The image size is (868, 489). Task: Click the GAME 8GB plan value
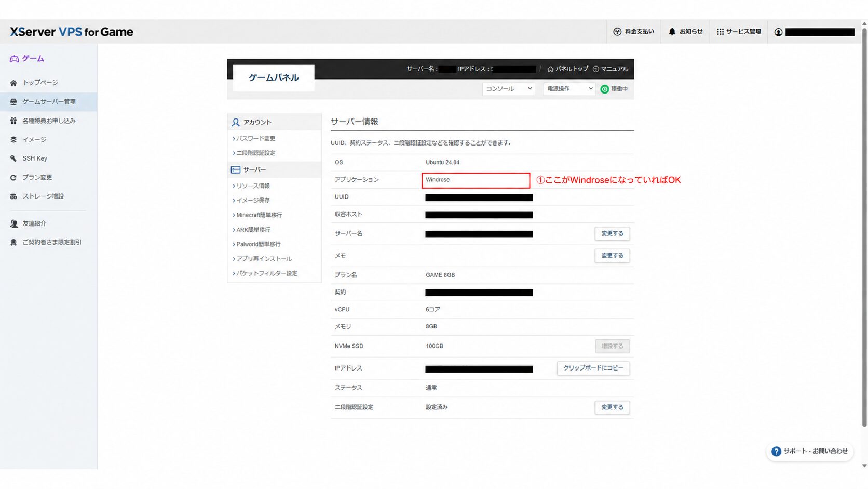(x=440, y=275)
